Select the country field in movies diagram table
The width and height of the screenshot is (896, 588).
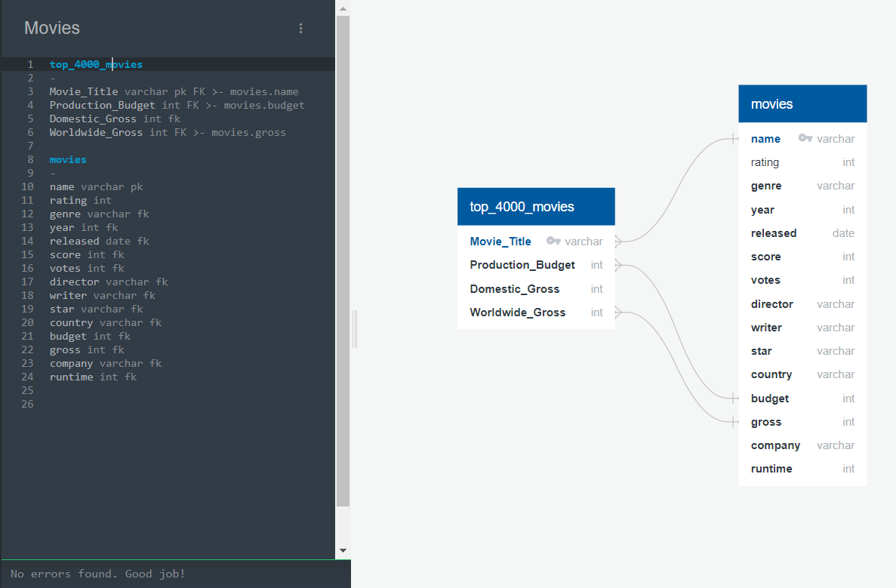pos(802,374)
